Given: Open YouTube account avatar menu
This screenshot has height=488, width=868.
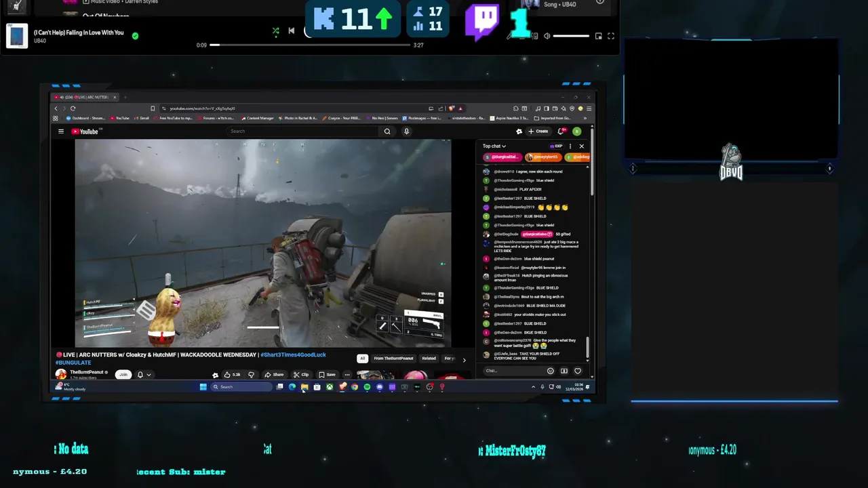Looking at the screenshot, I should [576, 131].
